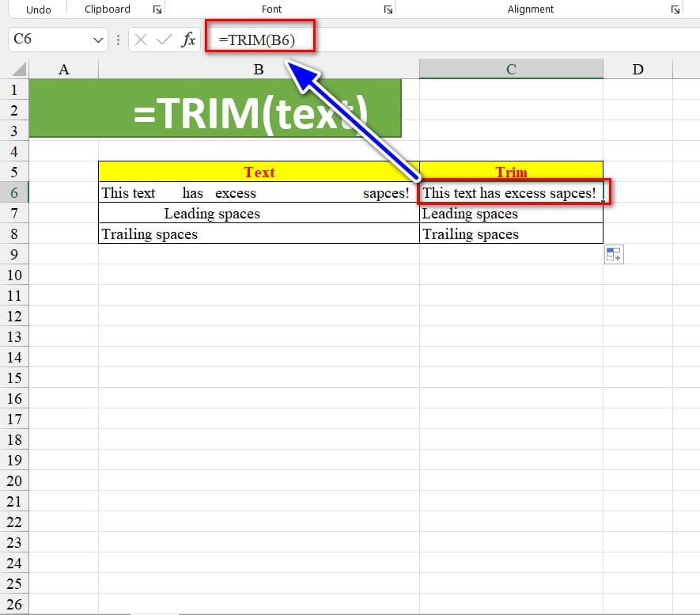Click the Insert Function fx icon

[x=188, y=40]
